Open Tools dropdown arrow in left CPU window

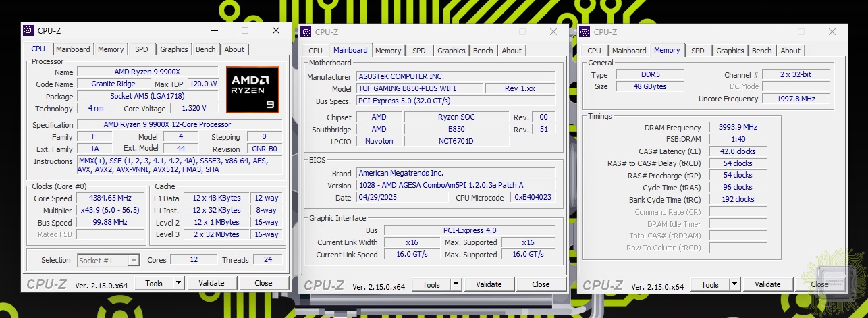(178, 283)
